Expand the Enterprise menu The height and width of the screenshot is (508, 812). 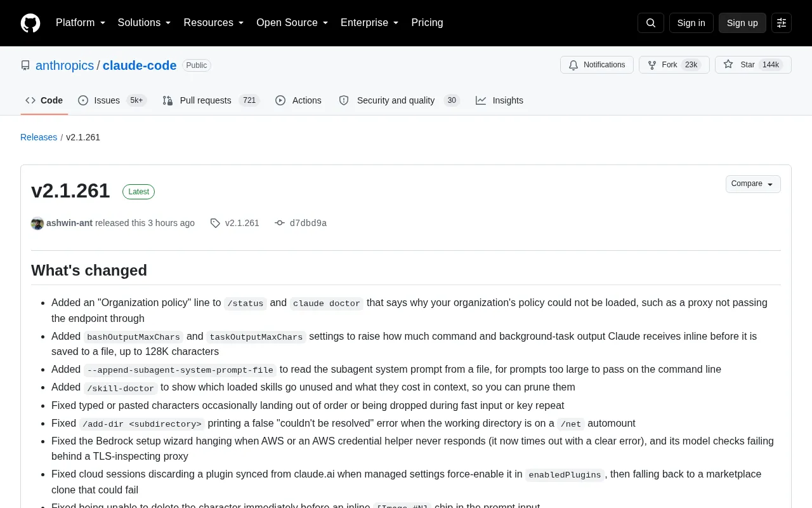[370, 23]
